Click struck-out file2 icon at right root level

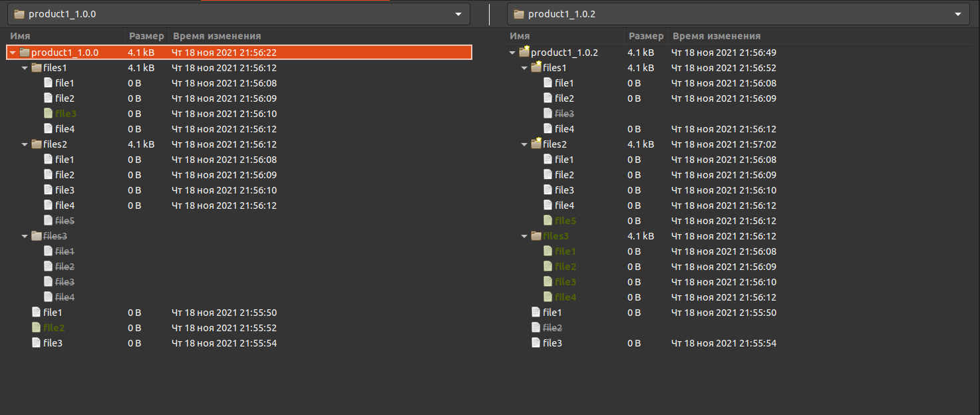point(536,328)
